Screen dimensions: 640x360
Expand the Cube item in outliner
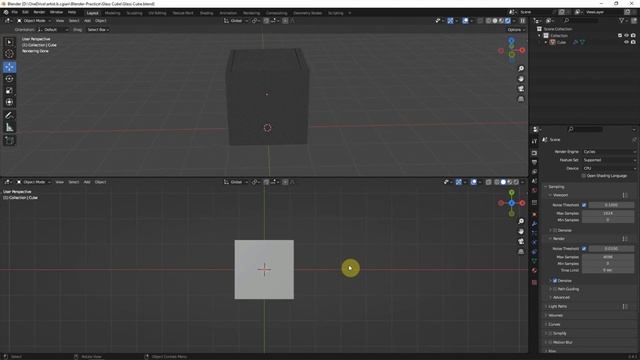click(546, 42)
